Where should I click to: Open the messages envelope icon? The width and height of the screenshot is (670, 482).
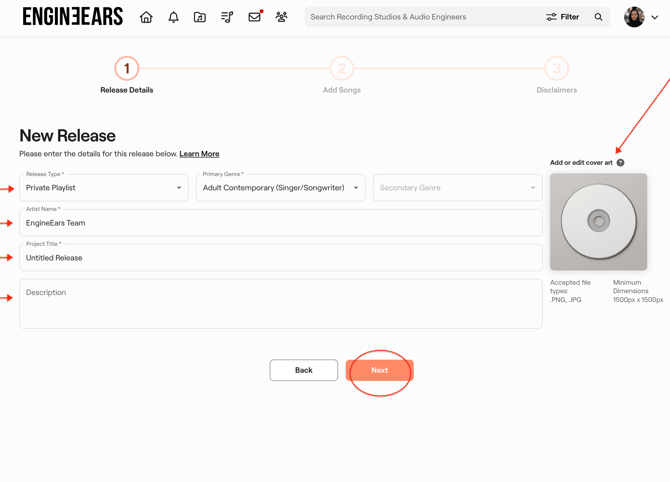pyautogui.click(x=255, y=17)
